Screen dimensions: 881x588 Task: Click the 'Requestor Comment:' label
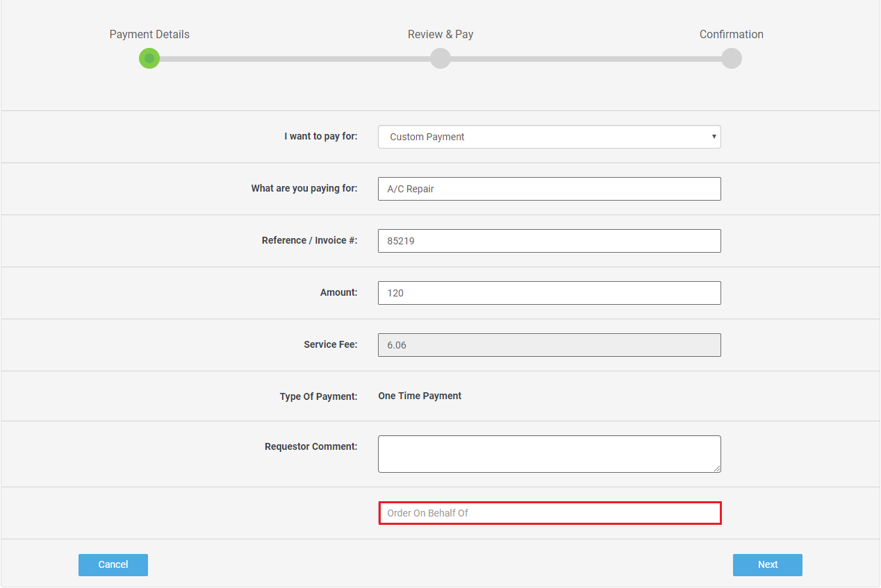point(311,446)
